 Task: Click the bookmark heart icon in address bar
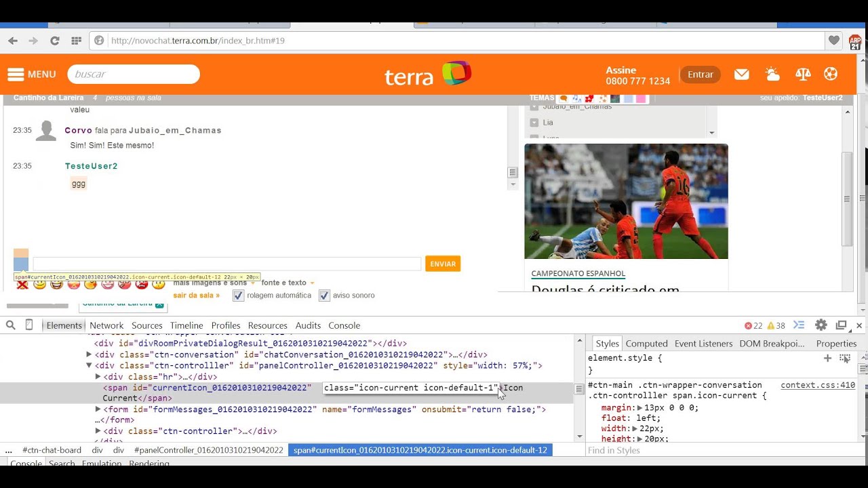pyautogui.click(x=833, y=41)
